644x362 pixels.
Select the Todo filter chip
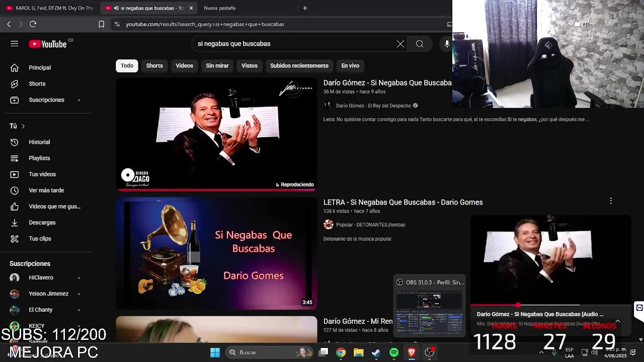[x=127, y=66]
